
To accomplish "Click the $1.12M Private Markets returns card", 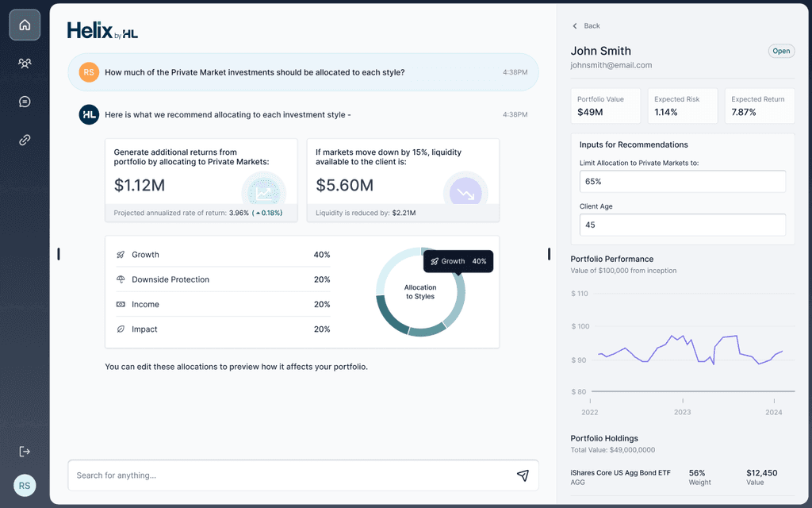I will [201, 180].
